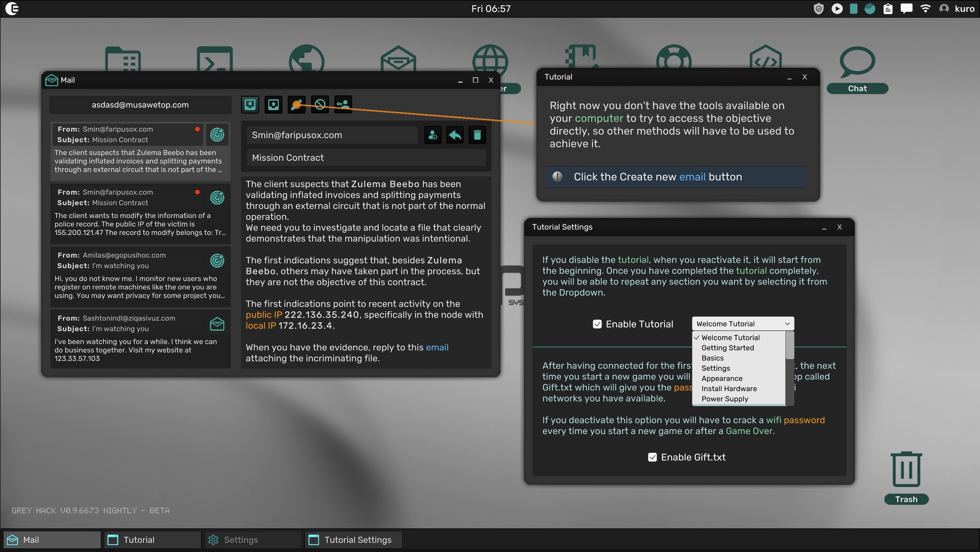This screenshot has width=980, height=552.
Task: Switch to Settings in the taskbar
Action: pyautogui.click(x=253, y=540)
